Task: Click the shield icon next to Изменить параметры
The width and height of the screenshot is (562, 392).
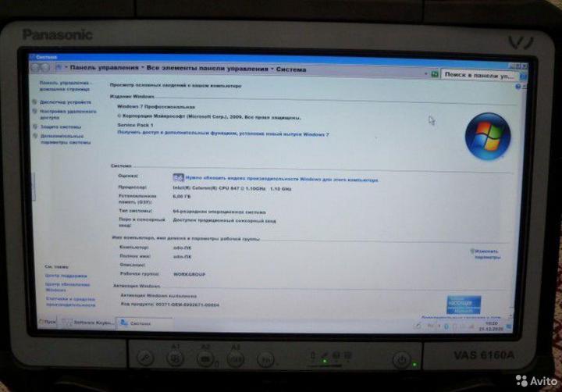Action: (x=472, y=251)
